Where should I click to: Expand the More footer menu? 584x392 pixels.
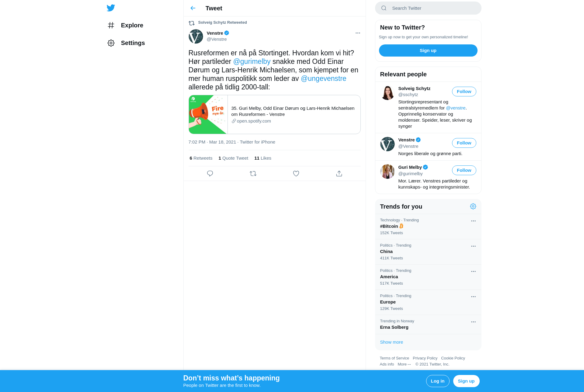(x=404, y=364)
